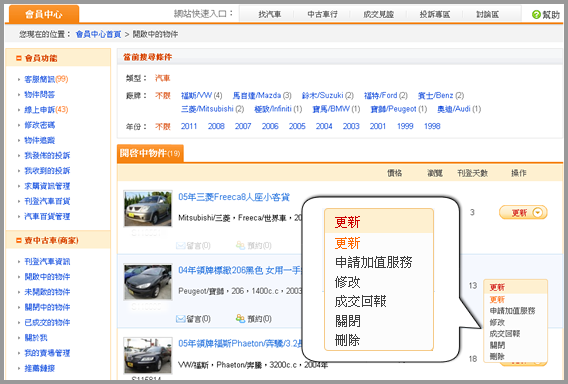Select 刪除 in the enlarged dropdown menu
Image resolution: width=568 pixels, height=384 pixels.
(347, 340)
